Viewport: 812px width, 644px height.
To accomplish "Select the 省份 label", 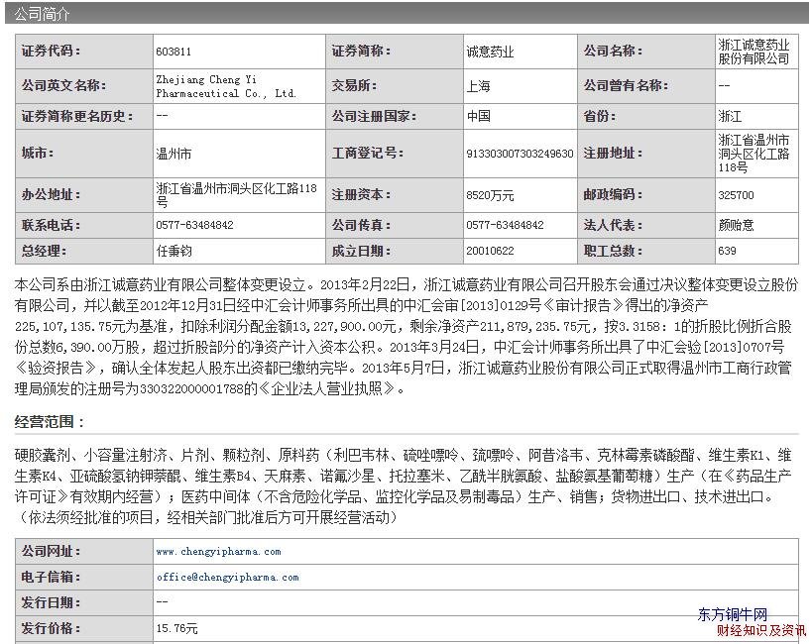I will [x=600, y=117].
